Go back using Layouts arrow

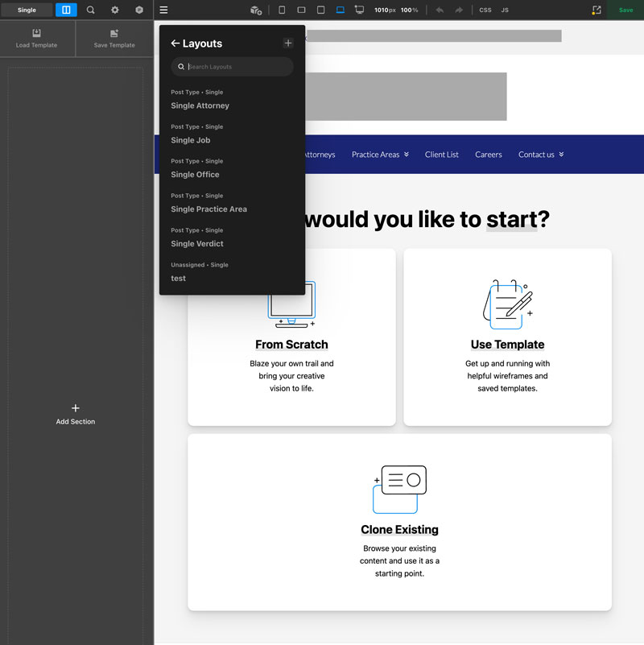(175, 43)
